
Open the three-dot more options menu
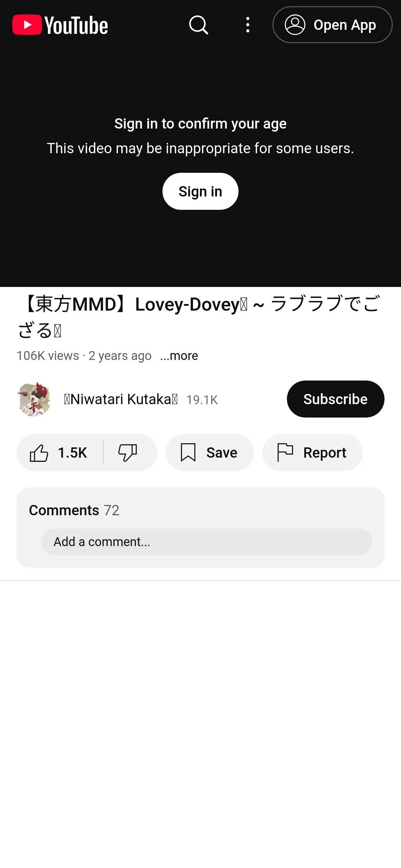pyautogui.click(x=247, y=25)
